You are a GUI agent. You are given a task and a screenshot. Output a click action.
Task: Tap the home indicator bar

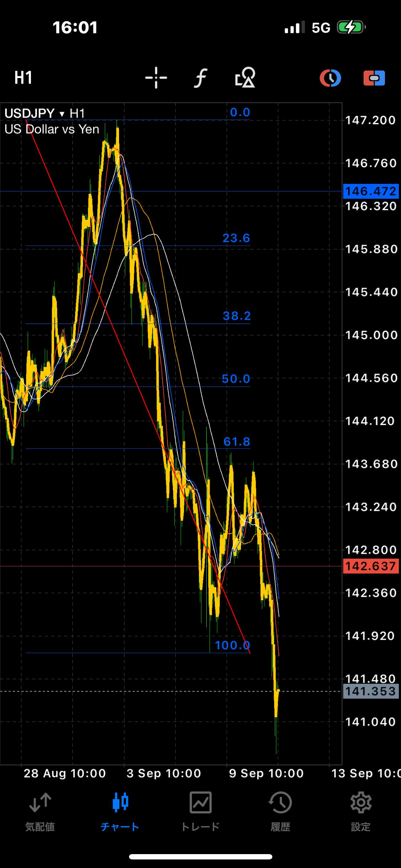point(201,857)
